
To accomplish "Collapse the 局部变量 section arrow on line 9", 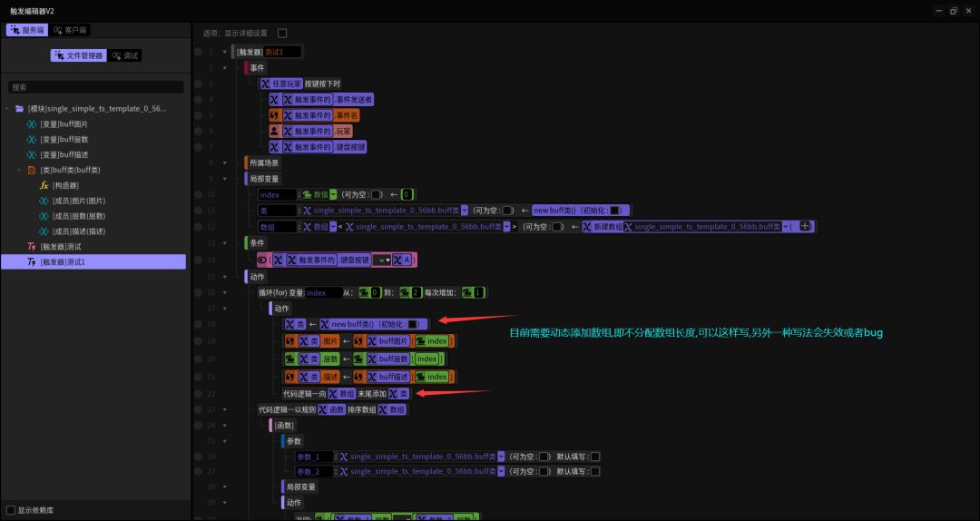I will 224,179.
